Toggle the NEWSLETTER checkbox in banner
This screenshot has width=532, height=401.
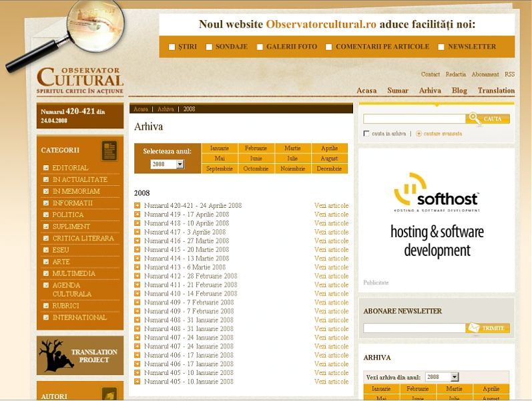(441, 47)
